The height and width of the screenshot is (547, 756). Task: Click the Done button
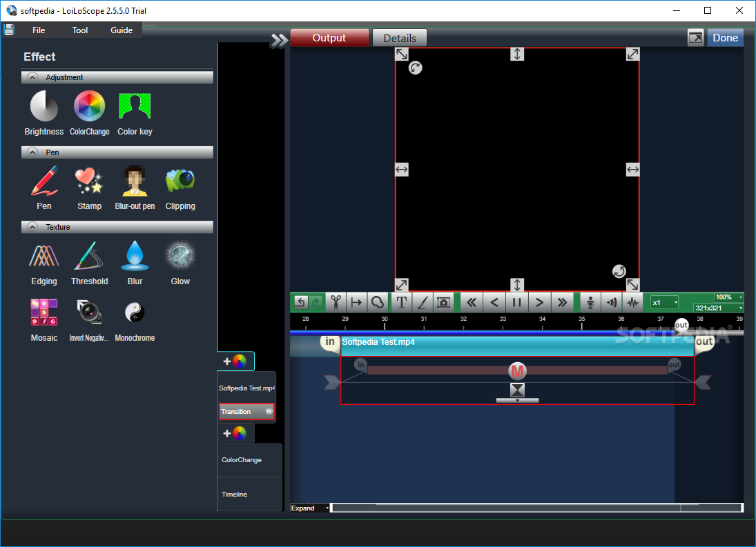pos(725,37)
